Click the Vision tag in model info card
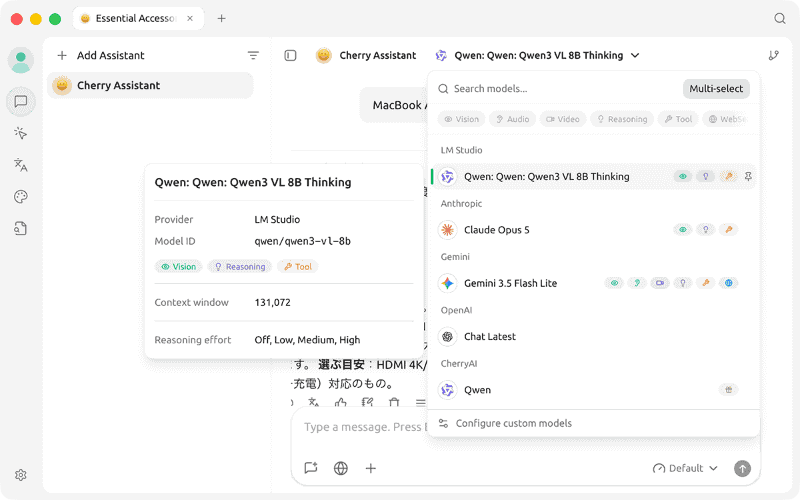The width and height of the screenshot is (800, 500). pyautogui.click(x=179, y=266)
